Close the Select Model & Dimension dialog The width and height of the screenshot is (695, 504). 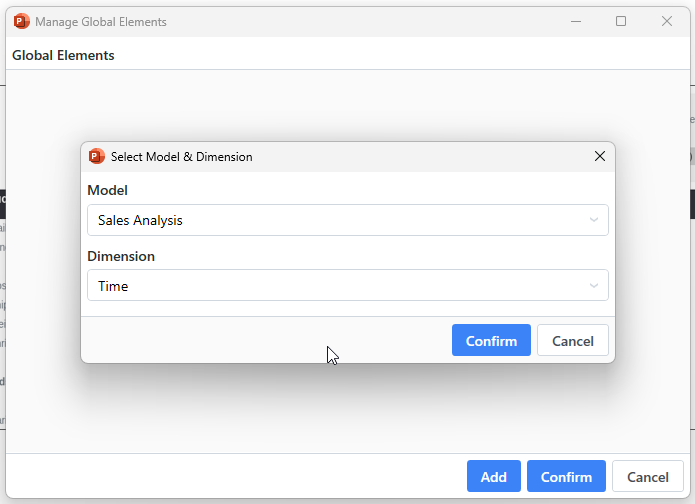[600, 156]
